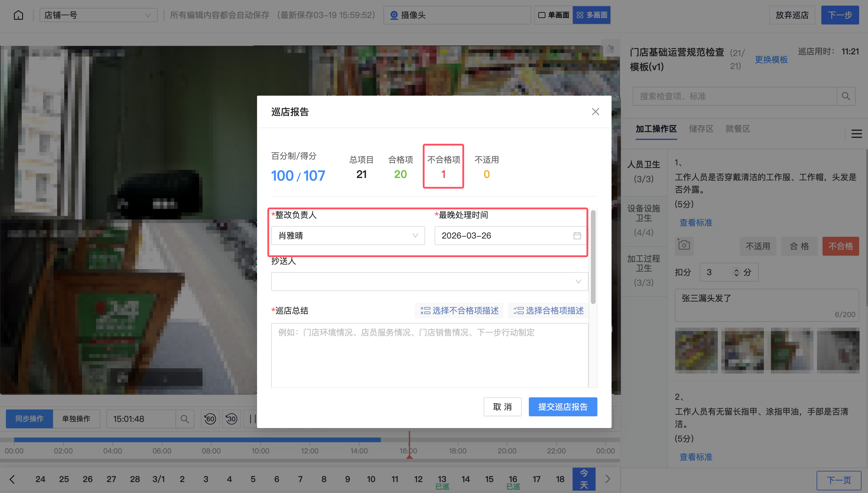The width and height of the screenshot is (868, 493).
Task: Close the 巡店报告 dialog
Action: [595, 112]
